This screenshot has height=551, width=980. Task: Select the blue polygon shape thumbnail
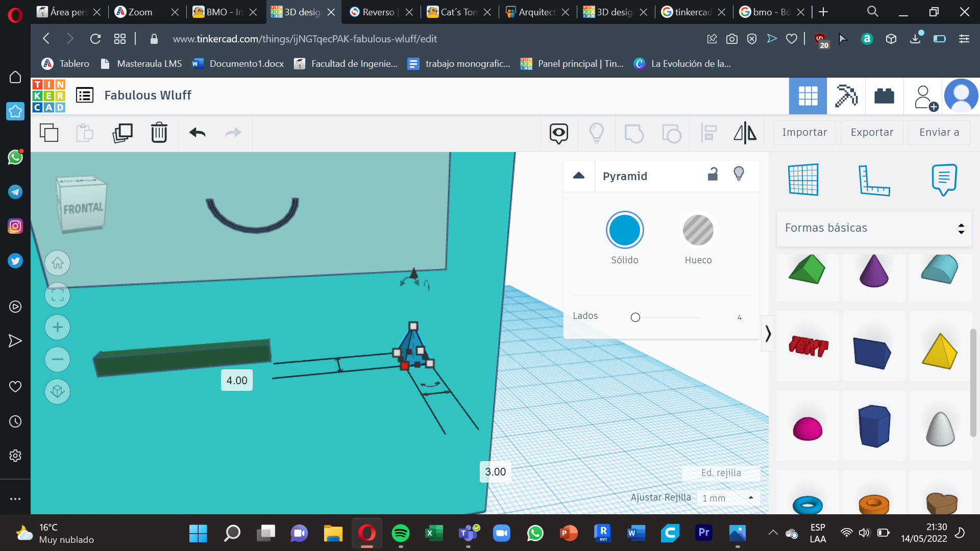[874, 426]
